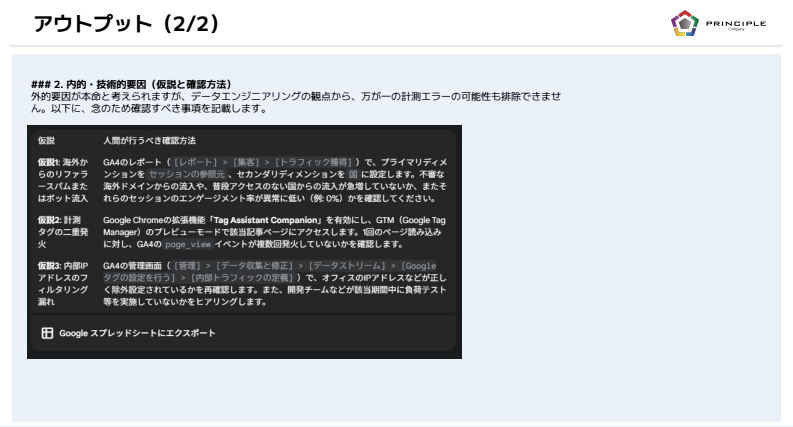
Task: Select the アウトプット（2/2）slide title
Action: [126, 24]
